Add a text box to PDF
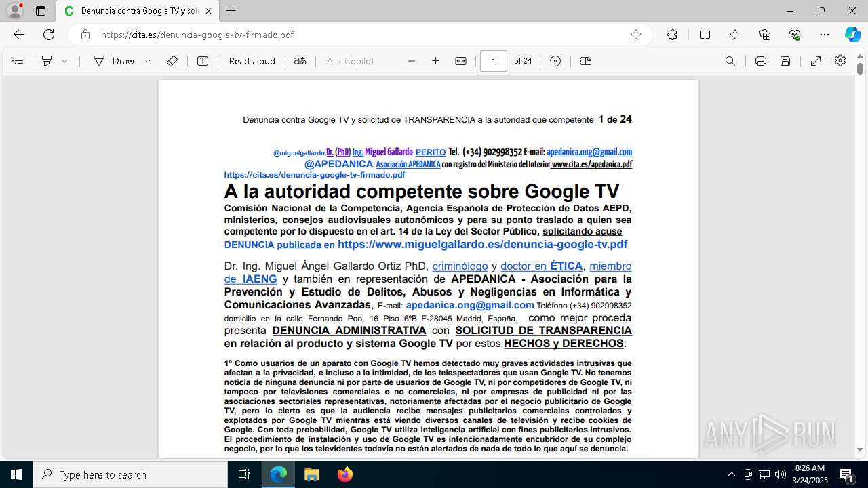This screenshot has width=868, height=488. [203, 61]
